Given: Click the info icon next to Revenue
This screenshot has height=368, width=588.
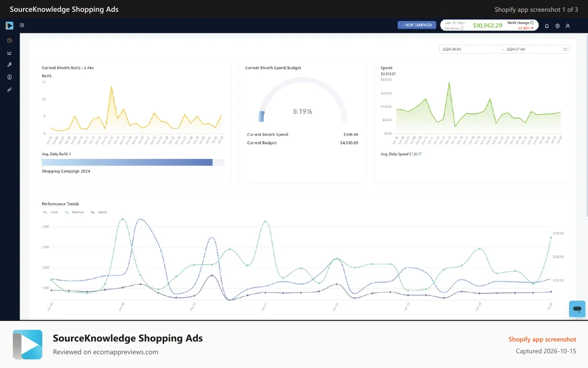Looking at the screenshot, I should [462, 28].
